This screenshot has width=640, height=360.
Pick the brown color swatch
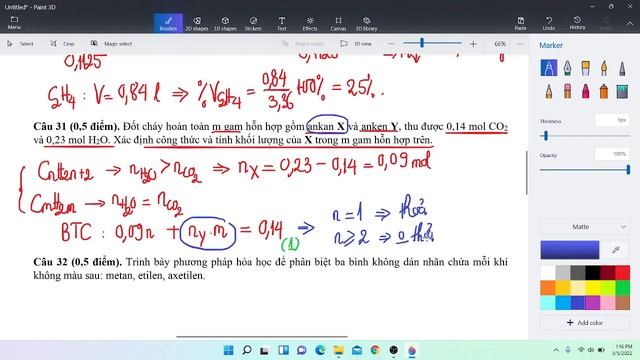point(622,302)
